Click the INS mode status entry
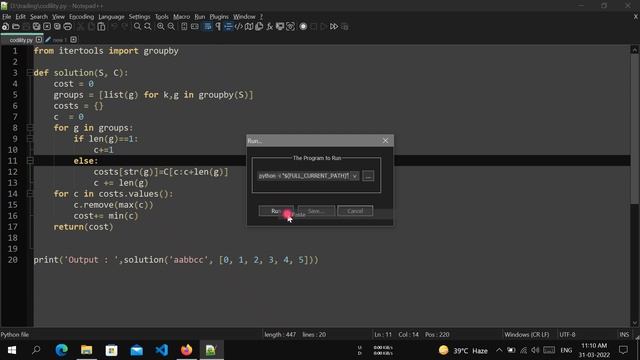The height and width of the screenshot is (360, 640). 624,335
